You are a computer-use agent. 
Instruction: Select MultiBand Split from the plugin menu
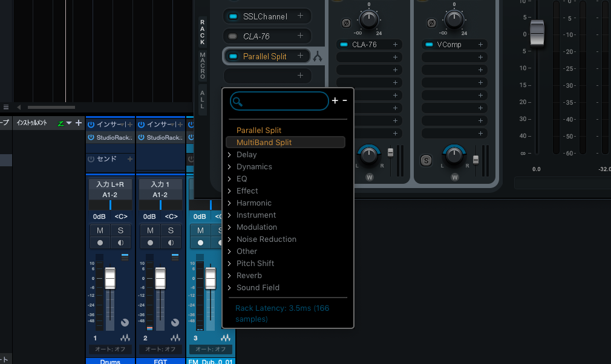(x=286, y=143)
